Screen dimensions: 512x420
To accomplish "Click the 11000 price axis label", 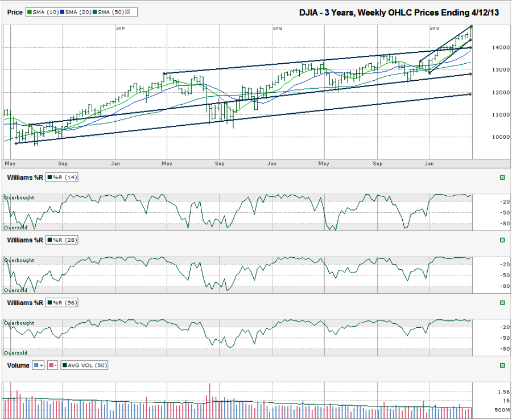I will click(x=501, y=114).
